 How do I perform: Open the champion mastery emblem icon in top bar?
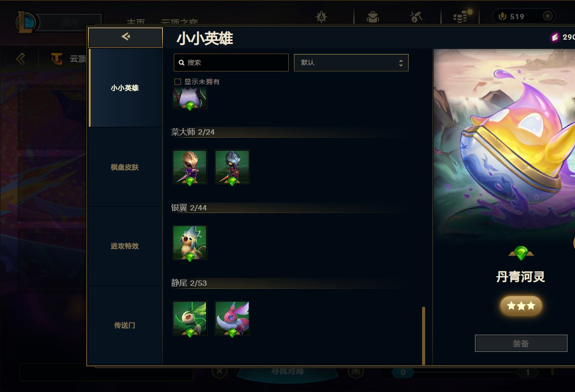pyautogui.click(x=321, y=17)
